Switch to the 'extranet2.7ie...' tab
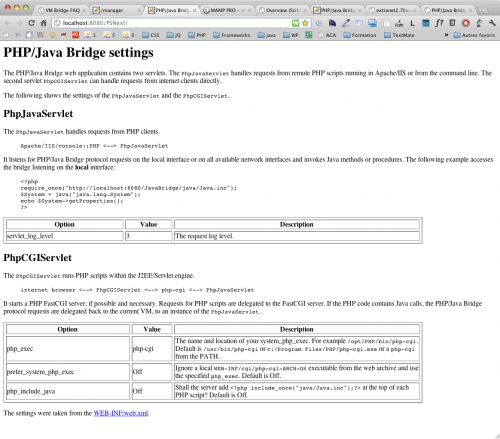Screen dimensions: 500x439 [392, 10]
